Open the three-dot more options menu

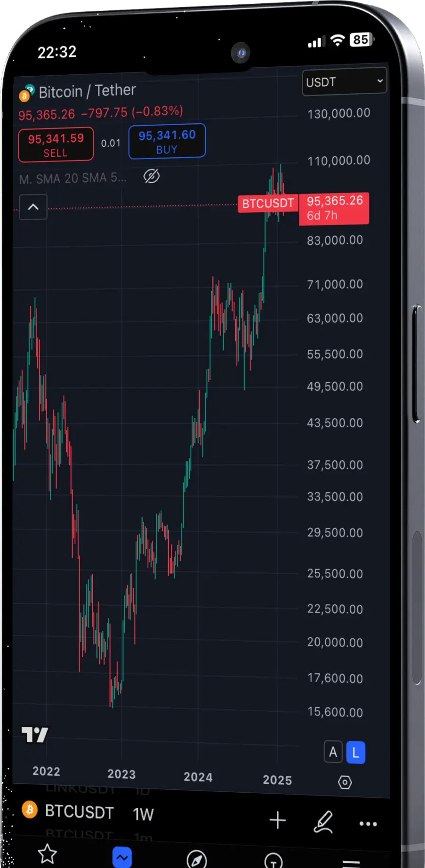(368, 824)
